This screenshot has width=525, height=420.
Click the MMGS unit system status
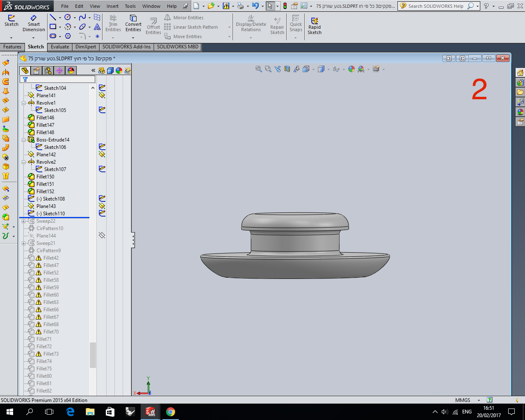tap(463, 400)
